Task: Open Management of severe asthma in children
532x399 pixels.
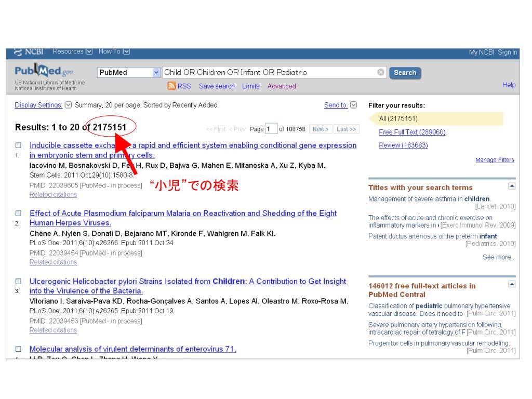Action: pyautogui.click(x=430, y=199)
